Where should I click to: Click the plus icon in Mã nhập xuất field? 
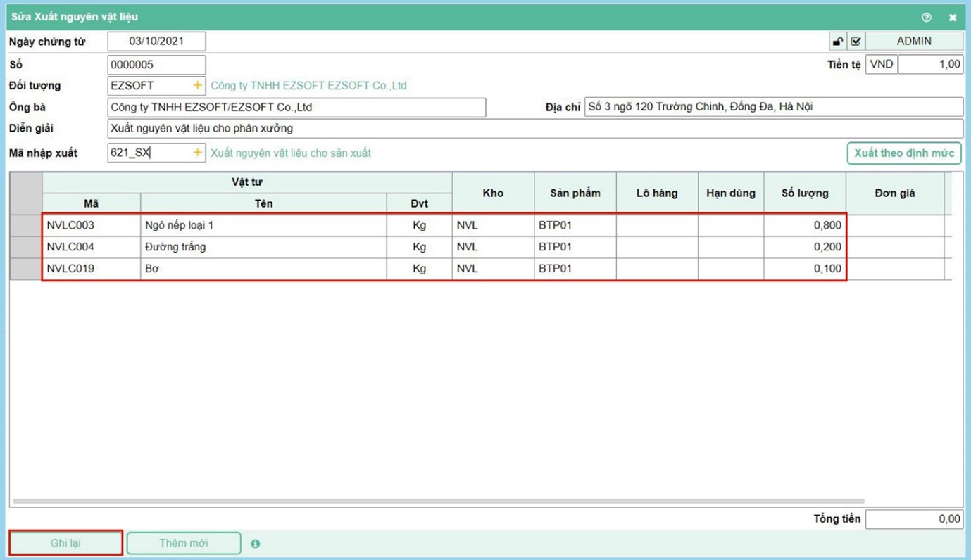[x=197, y=153]
